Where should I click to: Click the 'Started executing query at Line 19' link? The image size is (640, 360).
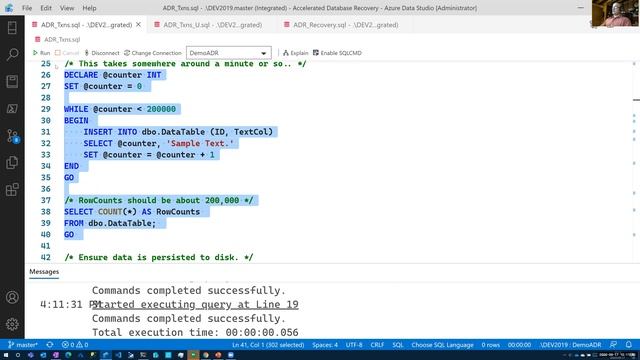point(195,304)
